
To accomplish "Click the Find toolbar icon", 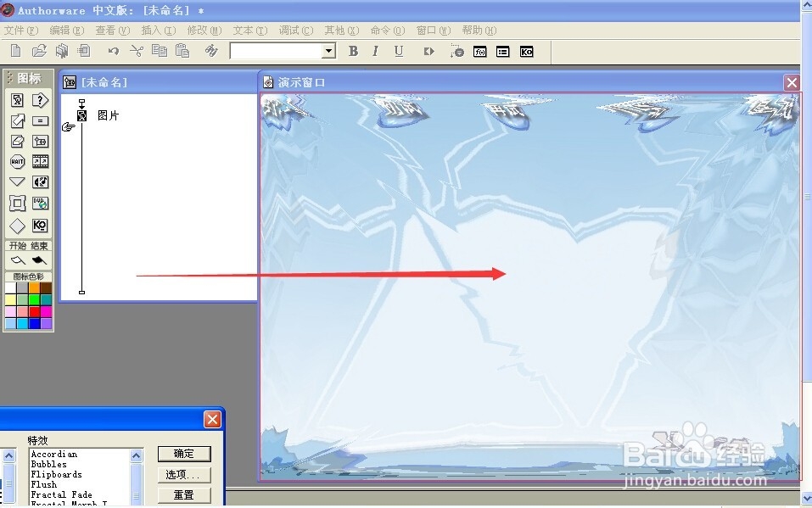I will click(211, 51).
